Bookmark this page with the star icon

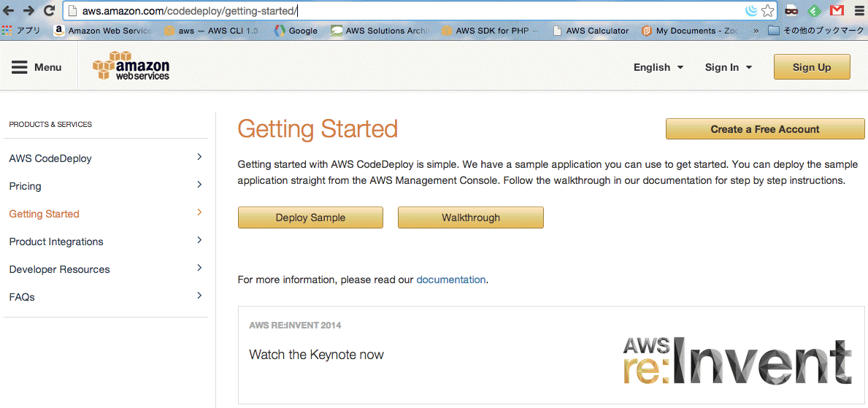point(767,10)
